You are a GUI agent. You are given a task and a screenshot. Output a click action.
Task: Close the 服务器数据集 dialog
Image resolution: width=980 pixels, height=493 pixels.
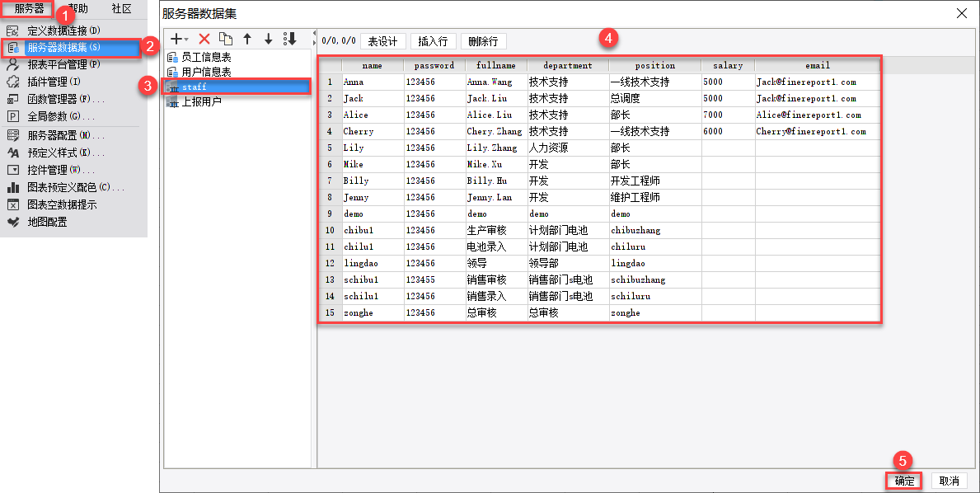tap(962, 13)
